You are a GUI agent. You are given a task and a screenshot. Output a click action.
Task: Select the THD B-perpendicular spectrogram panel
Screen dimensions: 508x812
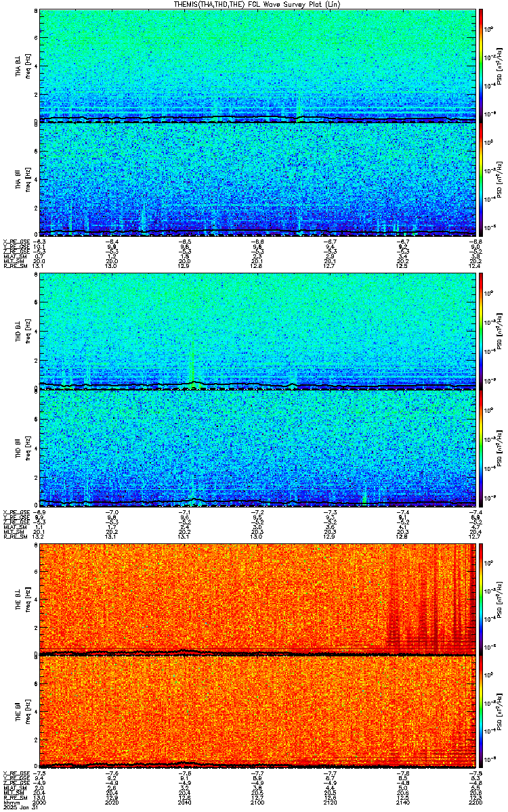pos(257,331)
